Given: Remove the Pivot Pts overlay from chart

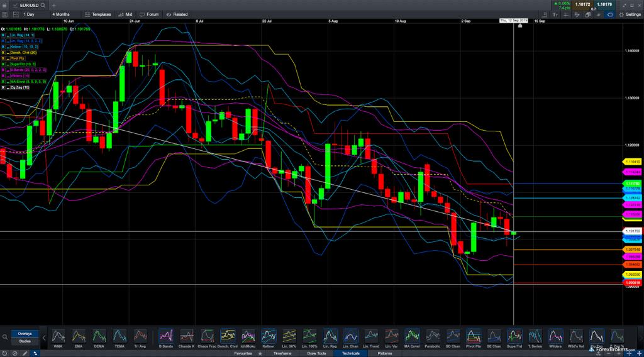Looking at the screenshot, I should pyautogui.click(x=3, y=58).
